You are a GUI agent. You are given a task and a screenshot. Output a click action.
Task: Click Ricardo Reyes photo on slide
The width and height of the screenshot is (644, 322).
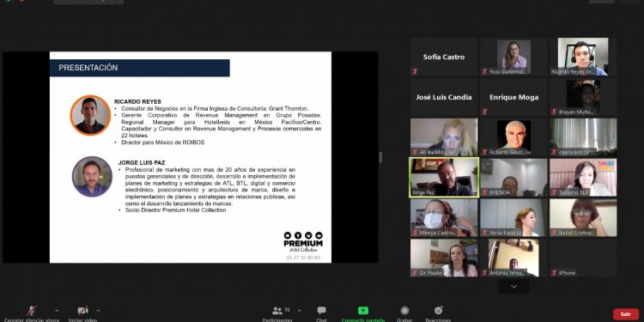[90, 115]
